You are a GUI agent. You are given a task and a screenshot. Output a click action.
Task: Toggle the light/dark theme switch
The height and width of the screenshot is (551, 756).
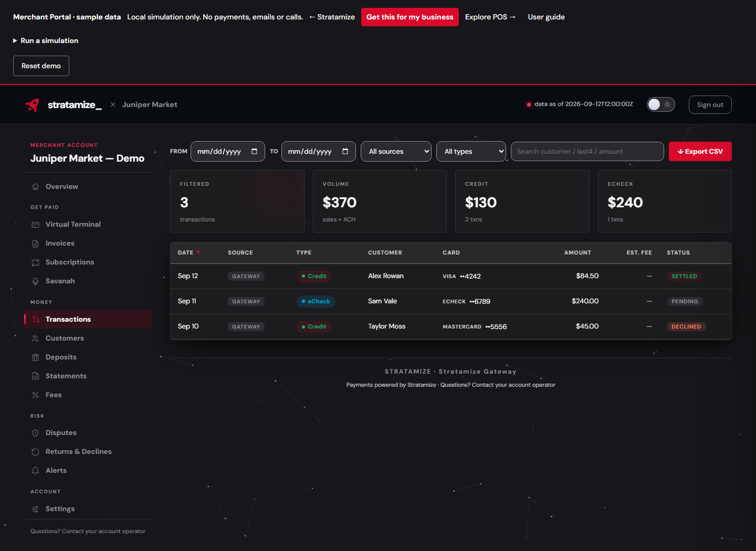660,104
